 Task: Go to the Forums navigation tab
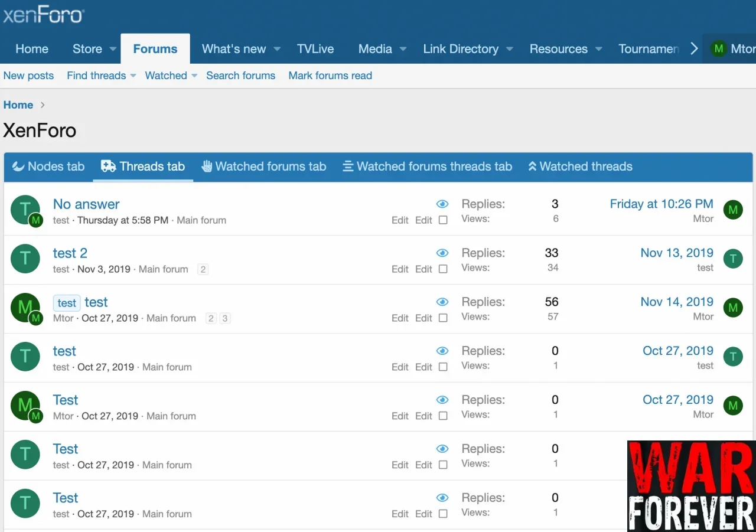(155, 49)
